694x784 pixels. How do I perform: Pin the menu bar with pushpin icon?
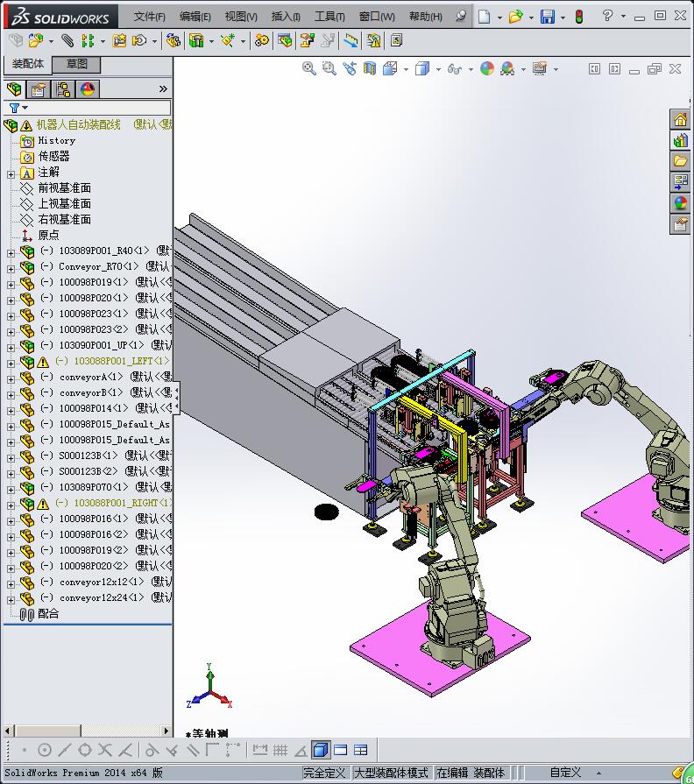(461, 16)
